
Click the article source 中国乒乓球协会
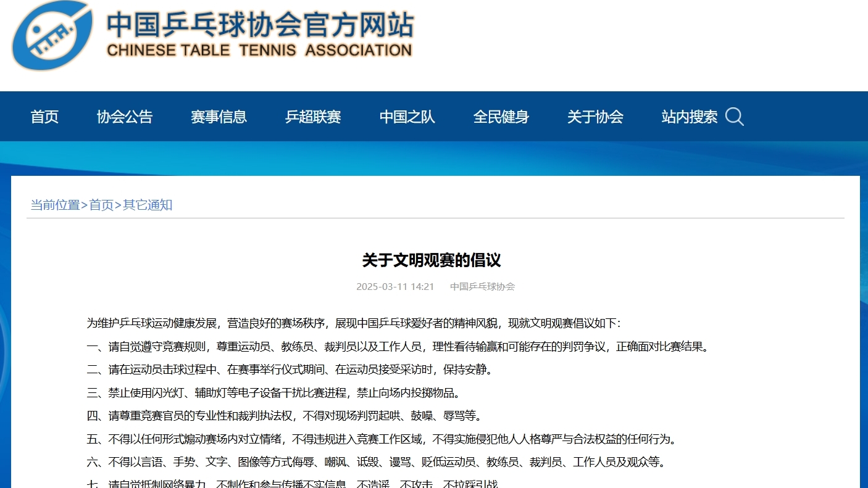tap(482, 286)
